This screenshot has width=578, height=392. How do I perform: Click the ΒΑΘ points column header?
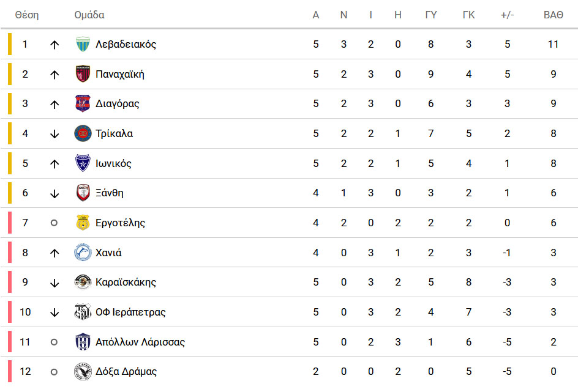(554, 15)
